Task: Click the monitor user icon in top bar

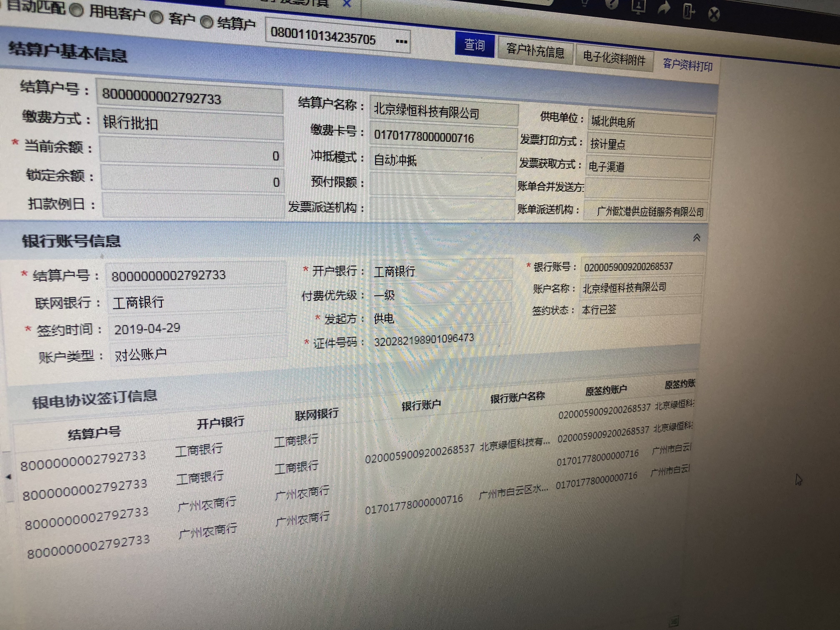Action: (638, 6)
